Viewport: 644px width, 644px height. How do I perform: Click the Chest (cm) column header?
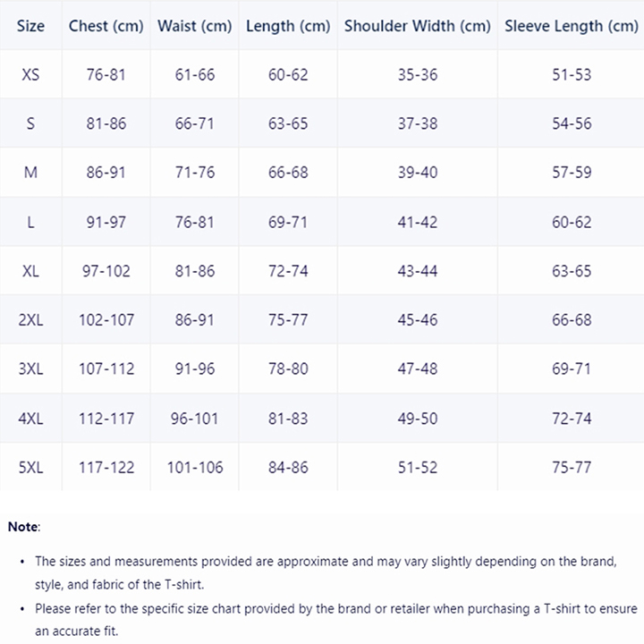click(x=106, y=26)
